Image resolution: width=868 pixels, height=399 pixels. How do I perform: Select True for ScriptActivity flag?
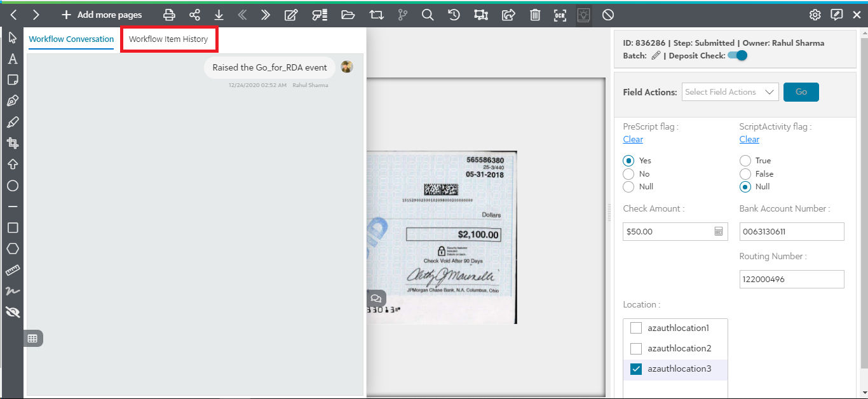tap(745, 161)
